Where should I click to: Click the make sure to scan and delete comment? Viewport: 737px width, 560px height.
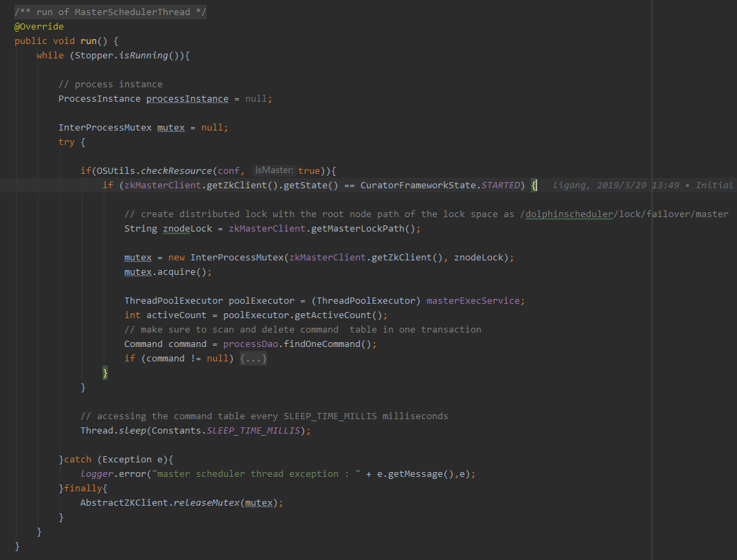(303, 330)
